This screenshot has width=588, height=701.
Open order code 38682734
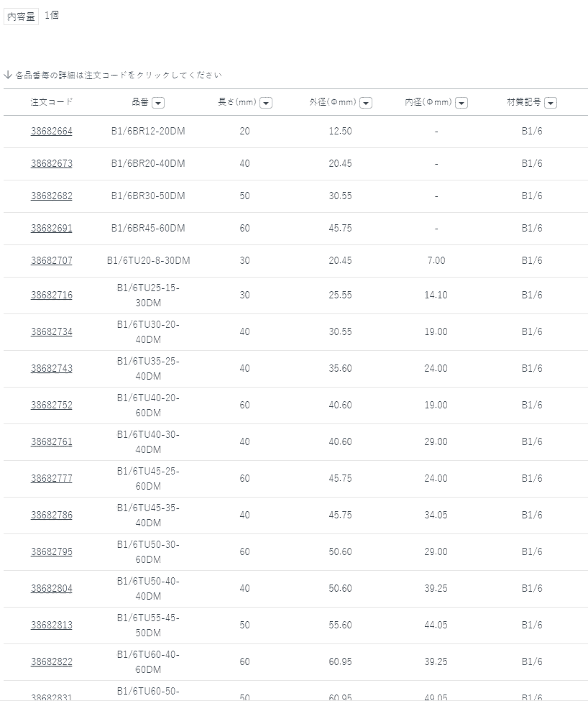52,331
